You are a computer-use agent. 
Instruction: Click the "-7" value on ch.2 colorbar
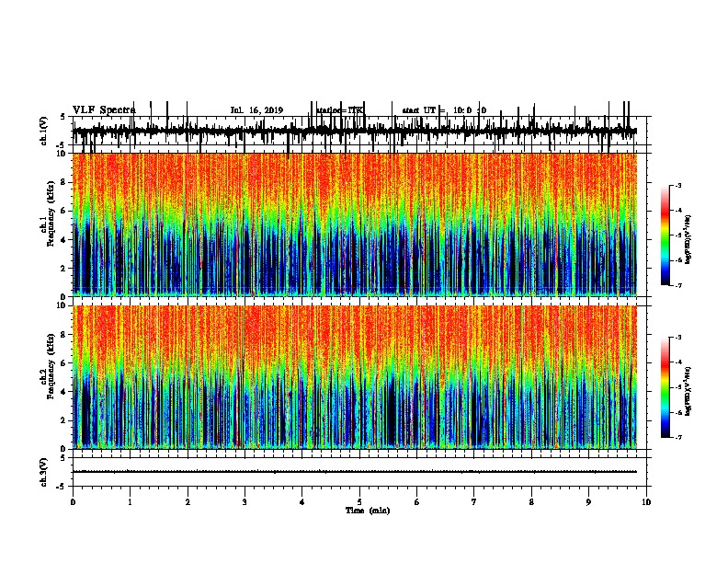[677, 437]
